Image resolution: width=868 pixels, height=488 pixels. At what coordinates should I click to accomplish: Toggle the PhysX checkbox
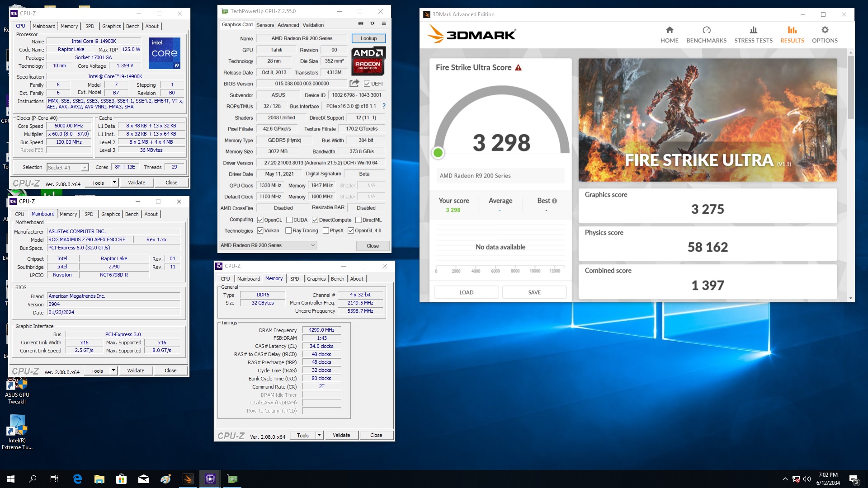(x=325, y=230)
